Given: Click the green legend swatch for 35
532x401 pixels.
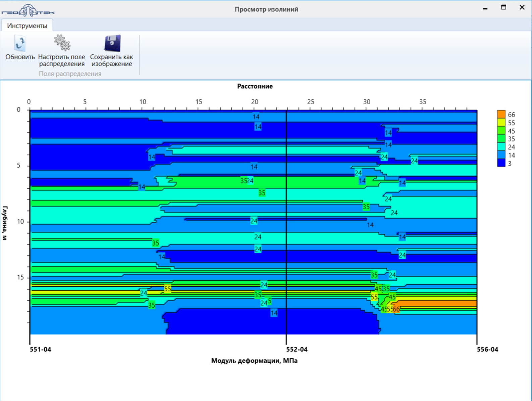Looking at the screenshot, I should [x=501, y=139].
